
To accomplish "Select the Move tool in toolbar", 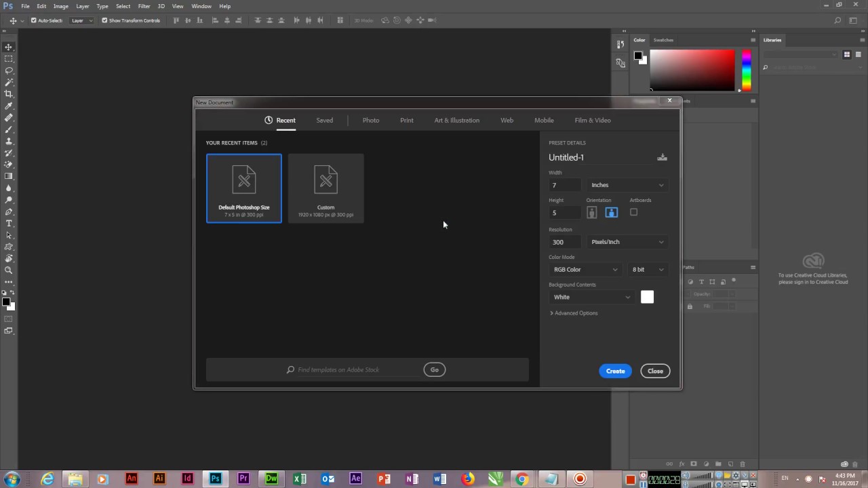I will click(x=9, y=47).
